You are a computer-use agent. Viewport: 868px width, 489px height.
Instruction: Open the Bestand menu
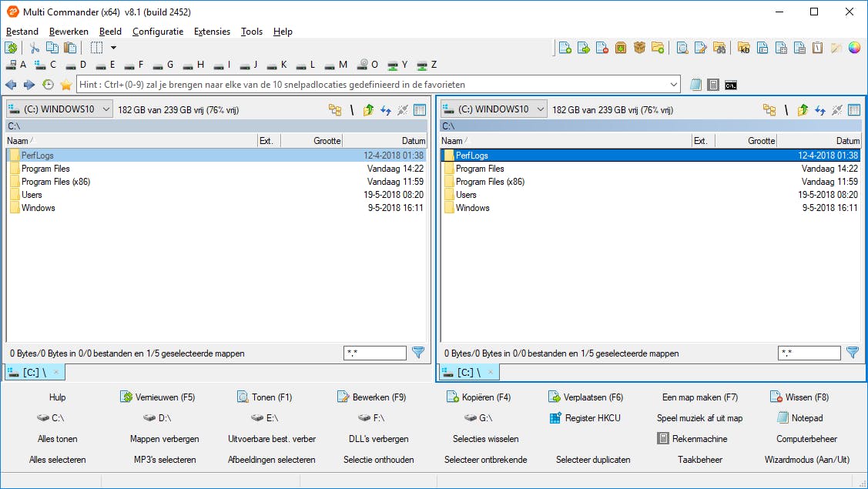[22, 32]
